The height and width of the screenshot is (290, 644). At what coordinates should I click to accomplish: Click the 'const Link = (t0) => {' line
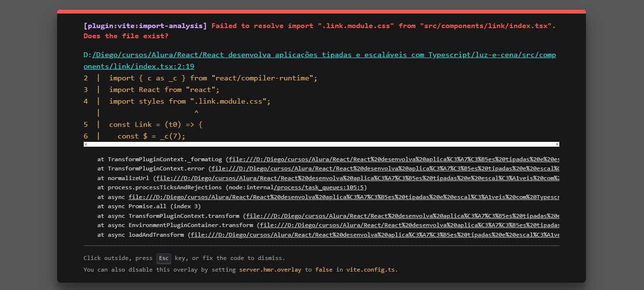pyautogui.click(x=156, y=124)
